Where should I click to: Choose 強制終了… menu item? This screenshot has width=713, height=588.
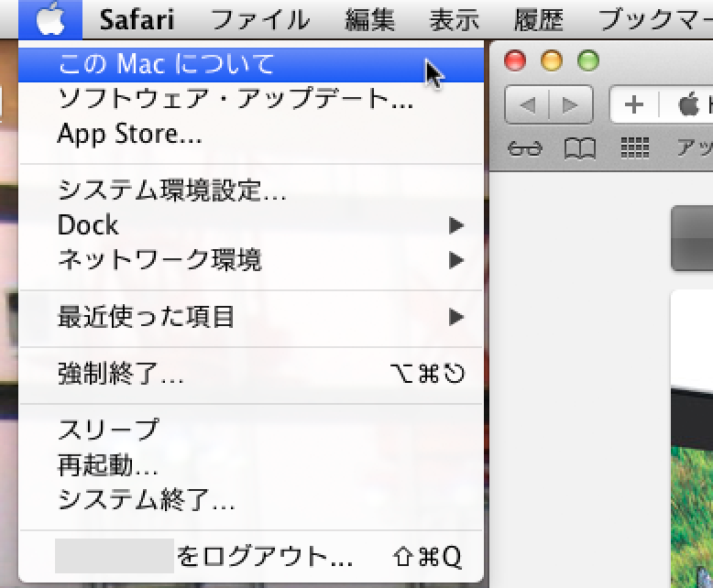(x=250, y=374)
